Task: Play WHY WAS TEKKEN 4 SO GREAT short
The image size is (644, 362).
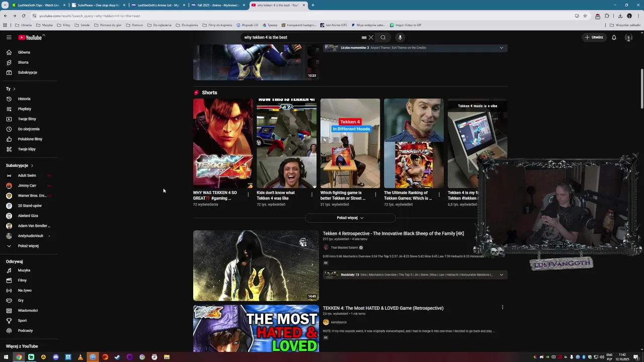Action: coord(223,143)
